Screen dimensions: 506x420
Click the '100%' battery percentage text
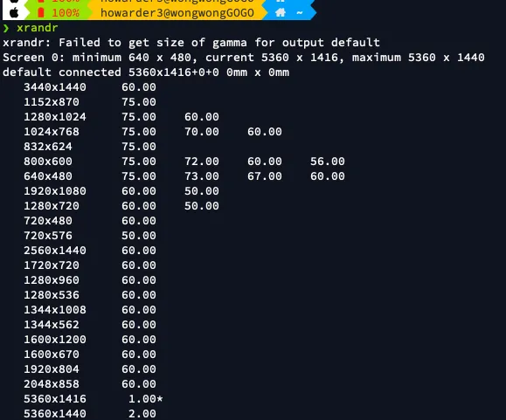(66, 13)
